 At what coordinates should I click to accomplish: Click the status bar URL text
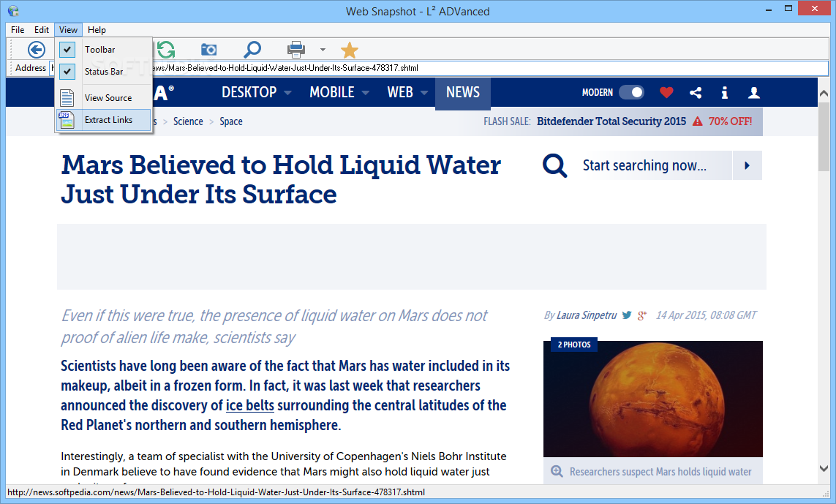click(216, 492)
